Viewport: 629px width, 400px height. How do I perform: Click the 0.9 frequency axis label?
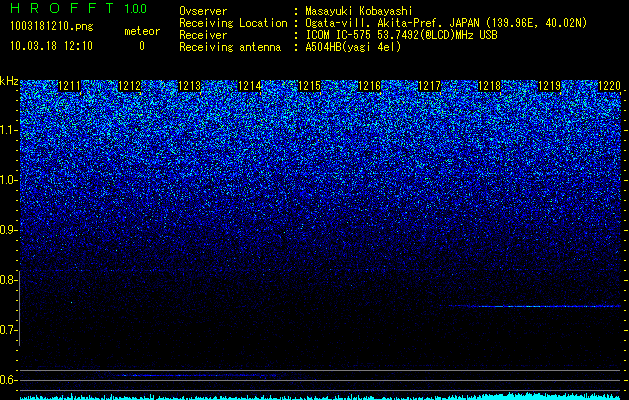point(9,230)
